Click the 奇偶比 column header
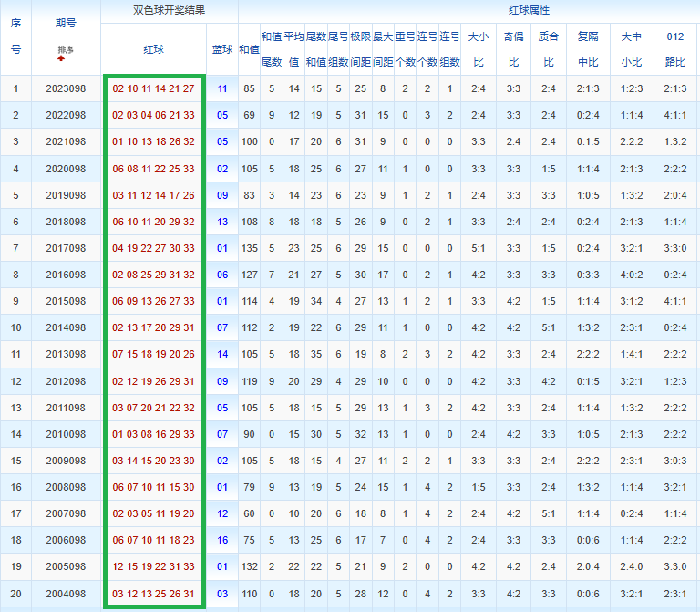700x612 pixels. (513, 49)
